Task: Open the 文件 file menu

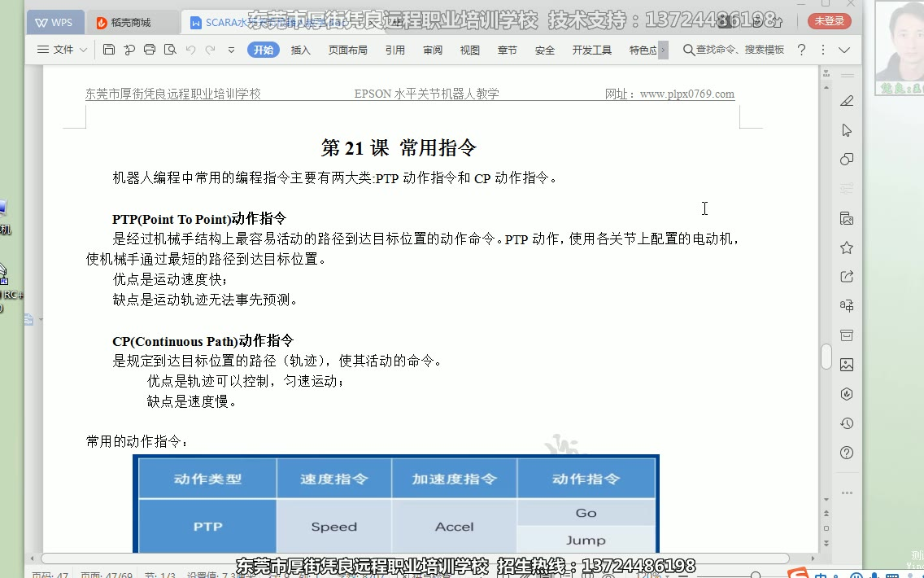Action: (63, 50)
